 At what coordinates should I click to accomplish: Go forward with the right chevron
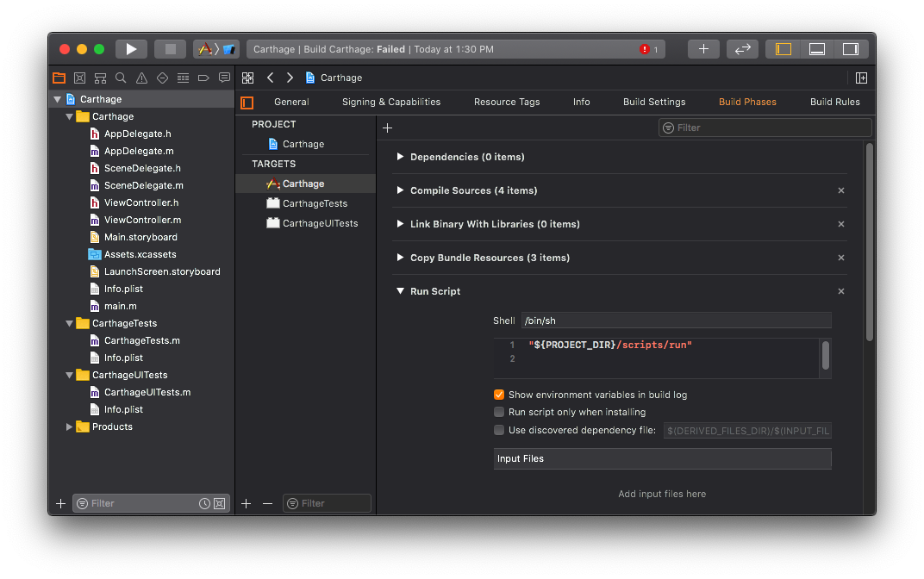coord(290,78)
